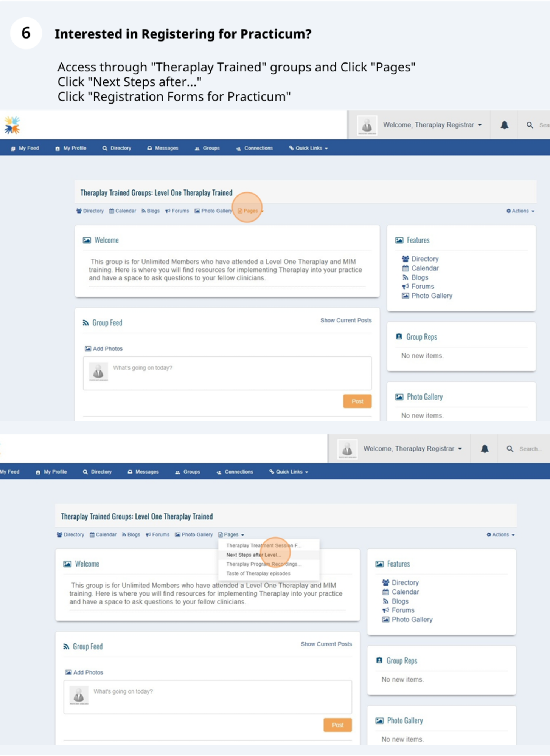
Task: Open Actions dropdown in the upper screenshot
Action: (x=520, y=211)
